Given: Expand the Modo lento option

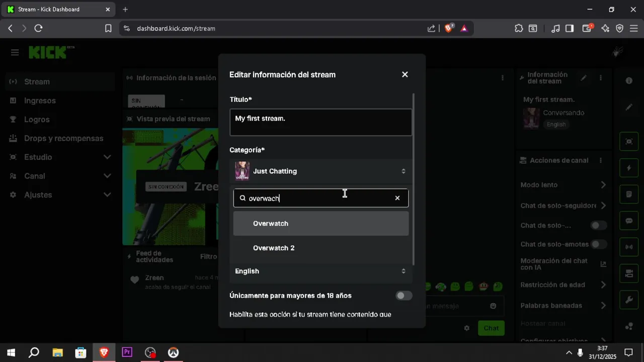Looking at the screenshot, I should click(x=563, y=185).
